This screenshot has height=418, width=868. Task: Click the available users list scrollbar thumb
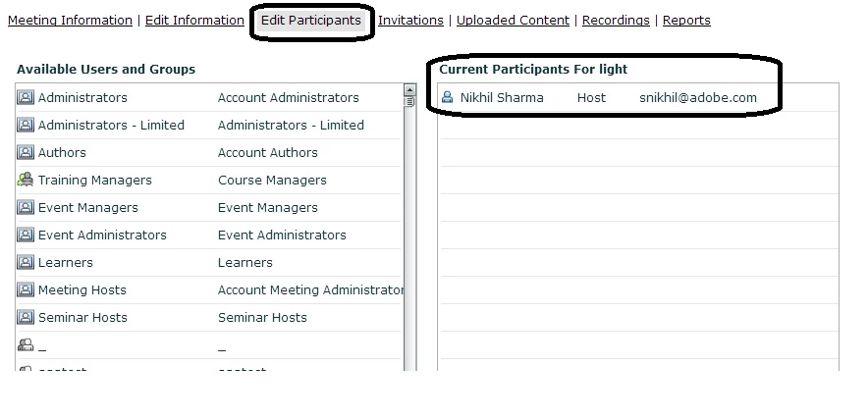coord(409,101)
